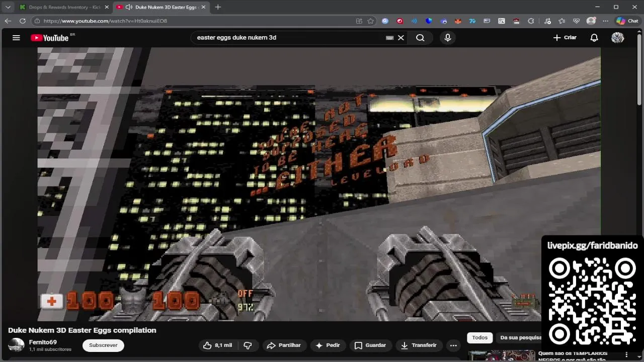The image size is (644, 362).
Task: Add page to favorites with the star icon
Action: pyautogui.click(x=371, y=21)
